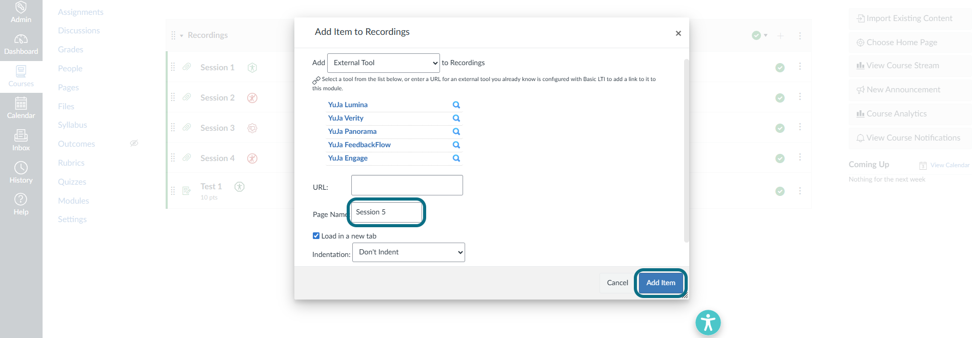Go to Dashboard in sidebar
980x338 pixels.
click(x=21, y=45)
